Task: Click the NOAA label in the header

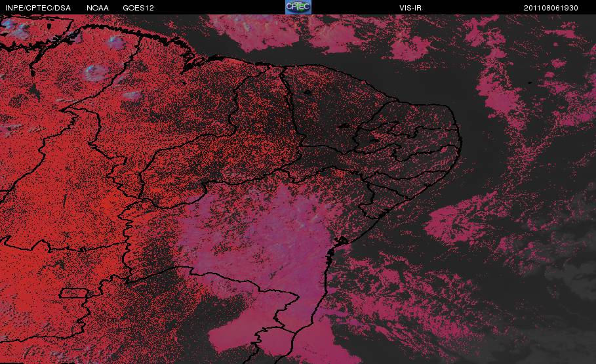Action: 97,8
